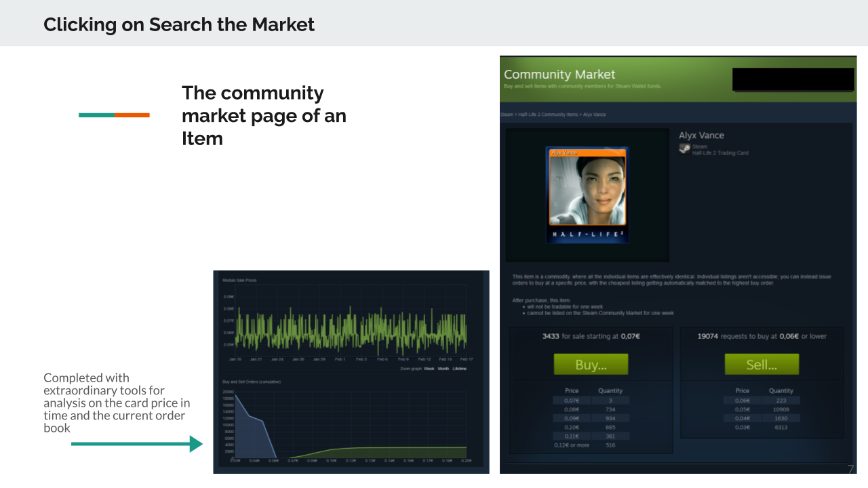Click inside the Median Sale Prices line chart
The width and height of the screenshot is (868, 488).
click(351, 319)
